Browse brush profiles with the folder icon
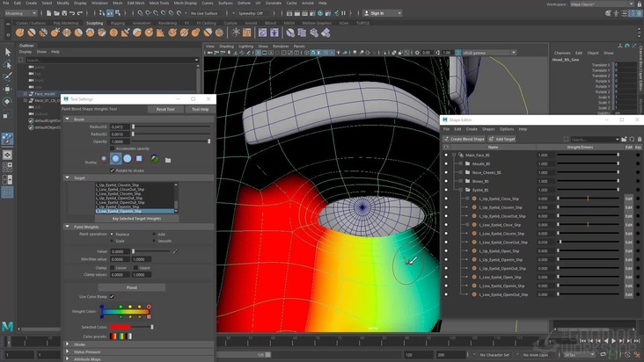 tap(168, 160)
